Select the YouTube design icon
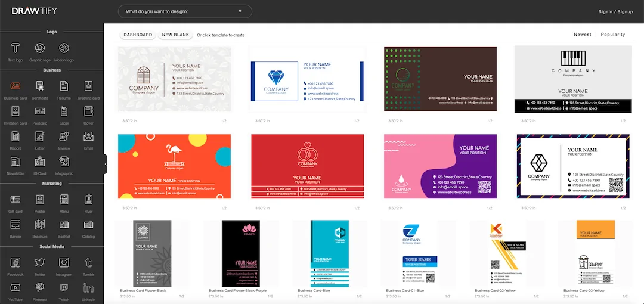This screenshot has height=304, width=644. tap(16, 287)
